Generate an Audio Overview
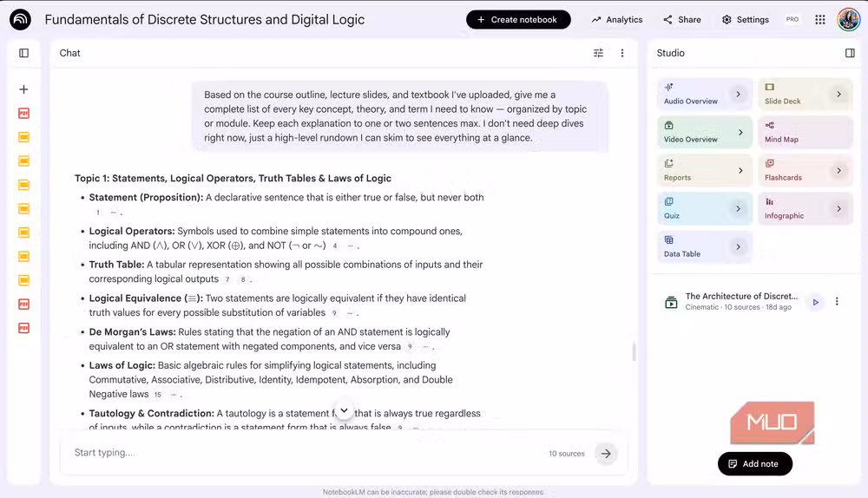 (x=705, y=94)
